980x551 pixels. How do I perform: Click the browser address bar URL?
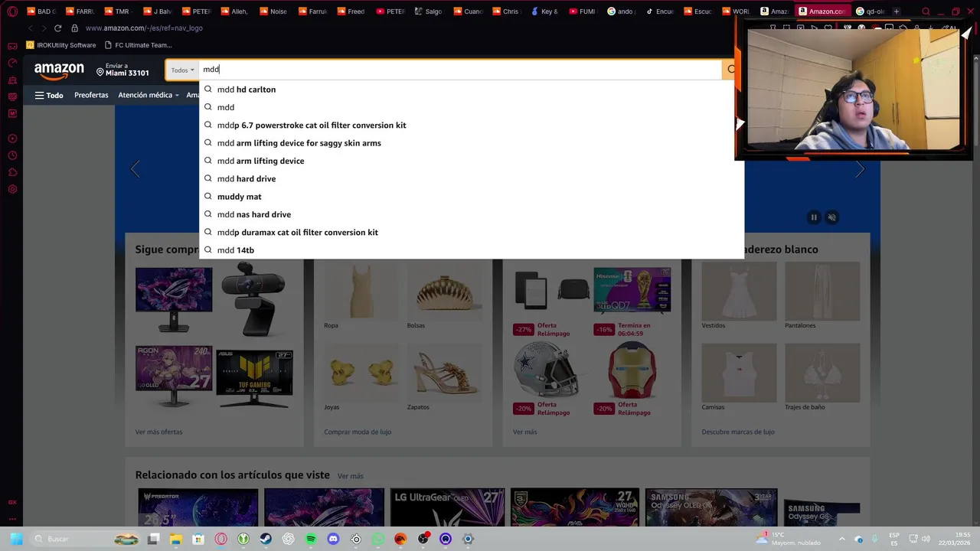click(144, 28)
